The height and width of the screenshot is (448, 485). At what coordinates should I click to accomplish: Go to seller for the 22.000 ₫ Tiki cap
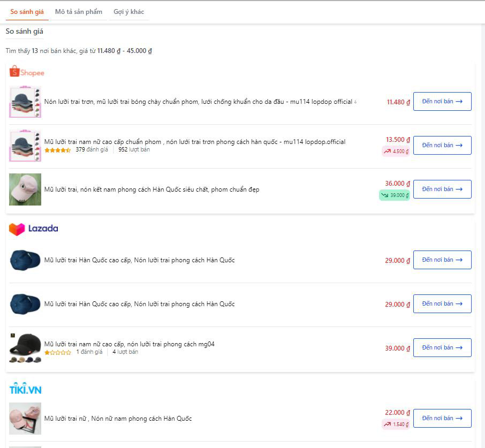point(442,419)
